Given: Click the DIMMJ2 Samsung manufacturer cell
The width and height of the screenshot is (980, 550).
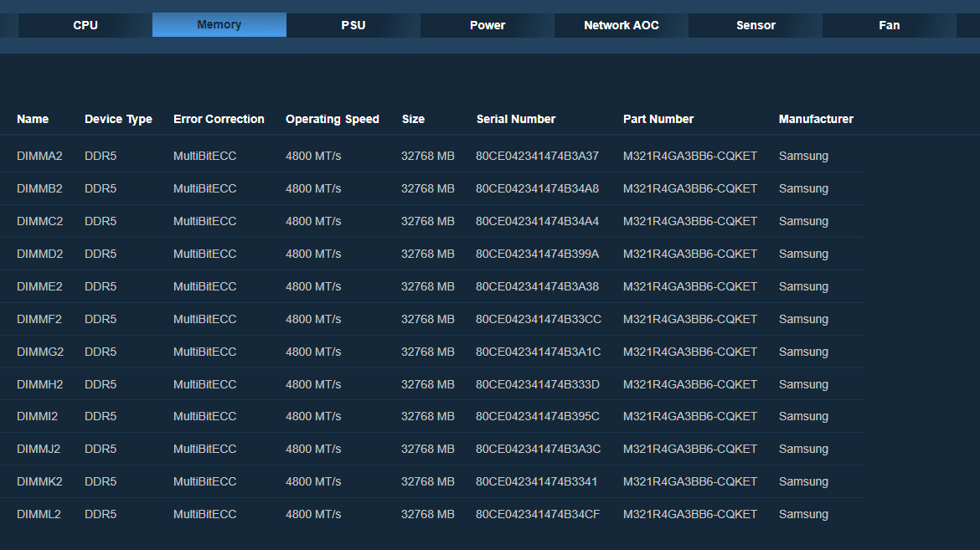Looking at the screenshot, I should click(x=803, y=449).
